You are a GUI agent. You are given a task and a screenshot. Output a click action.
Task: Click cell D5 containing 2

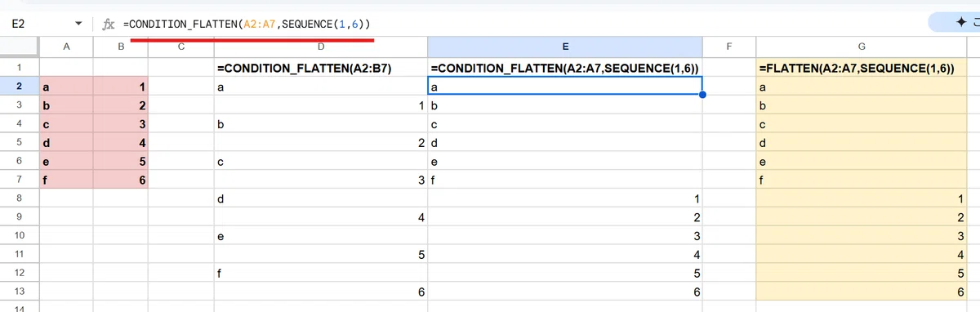(320, 143)
